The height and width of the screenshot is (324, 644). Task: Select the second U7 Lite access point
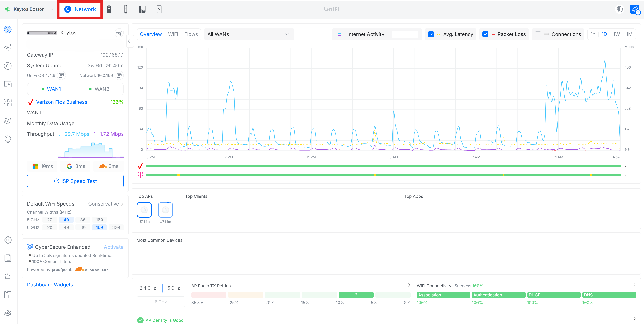165,210
